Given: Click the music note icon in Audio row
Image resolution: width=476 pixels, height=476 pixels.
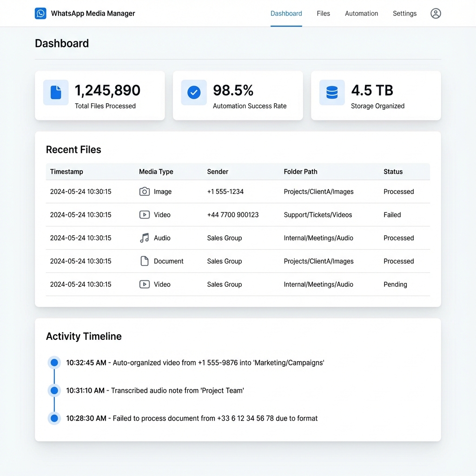Looking at the screenshot, I should [x=145, y=238].
